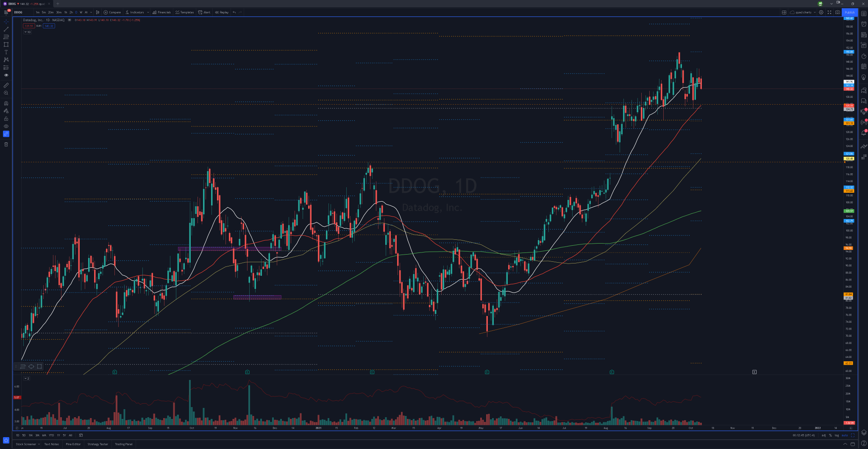Open the hamburger main menu

point(6,12)
